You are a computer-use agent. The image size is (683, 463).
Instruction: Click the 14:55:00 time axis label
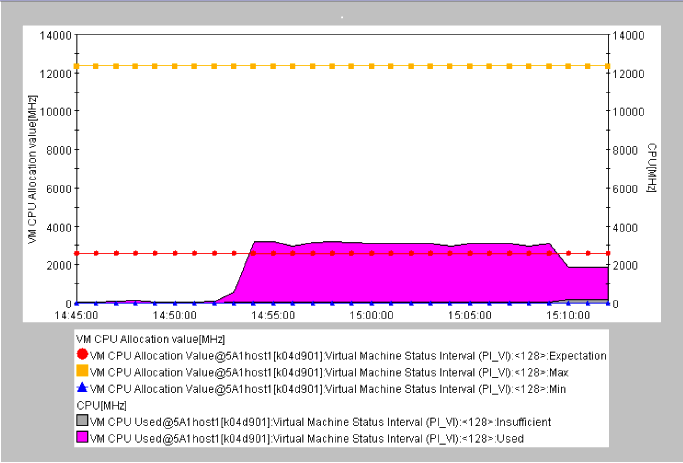point(273,315)
